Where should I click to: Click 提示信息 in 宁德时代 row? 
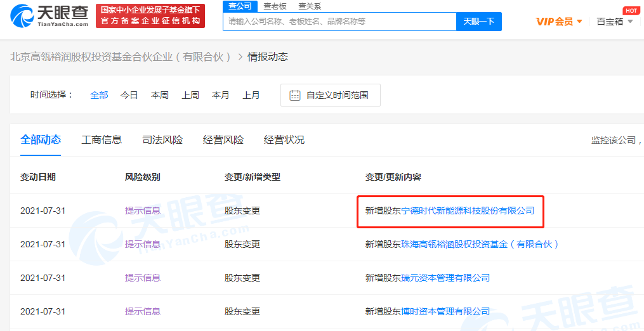pyautogui.click(x=143, y=211)
